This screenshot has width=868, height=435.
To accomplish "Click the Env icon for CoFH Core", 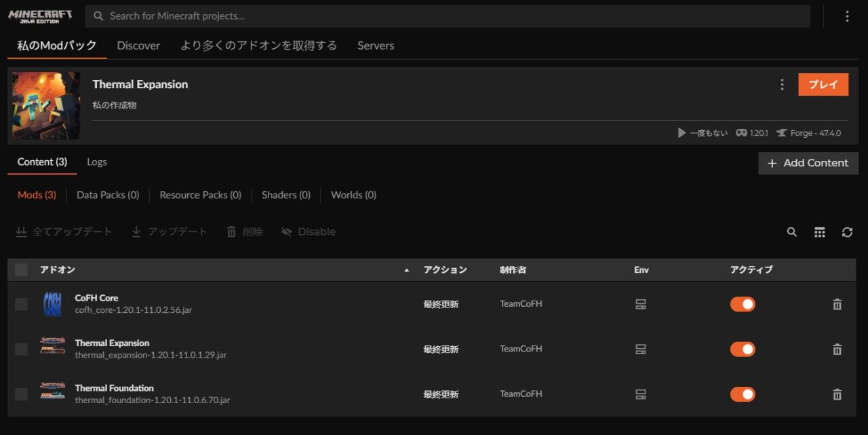I will (x=641, y=304).
